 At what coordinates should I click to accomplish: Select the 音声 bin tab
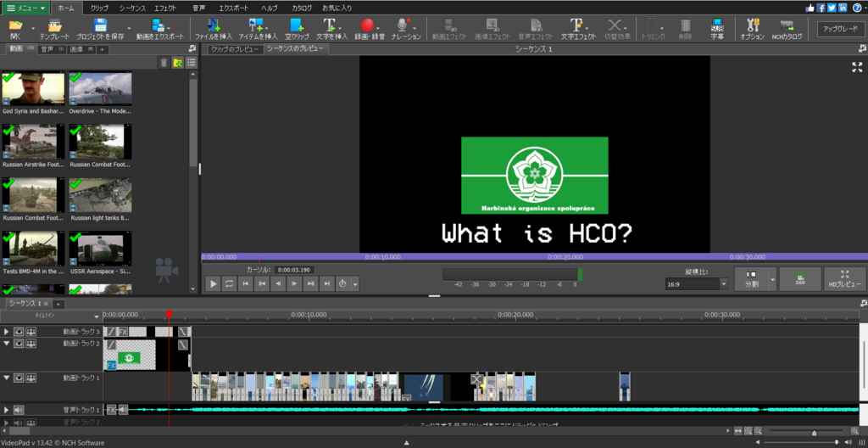click(52, 49)
